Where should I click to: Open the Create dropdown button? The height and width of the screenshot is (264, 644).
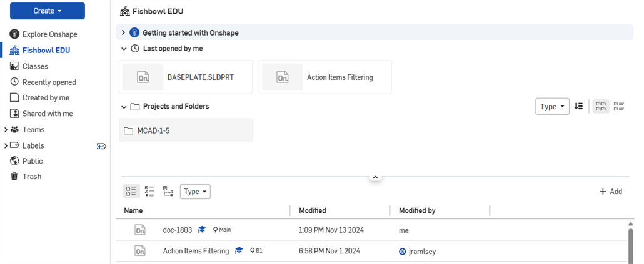48,11
